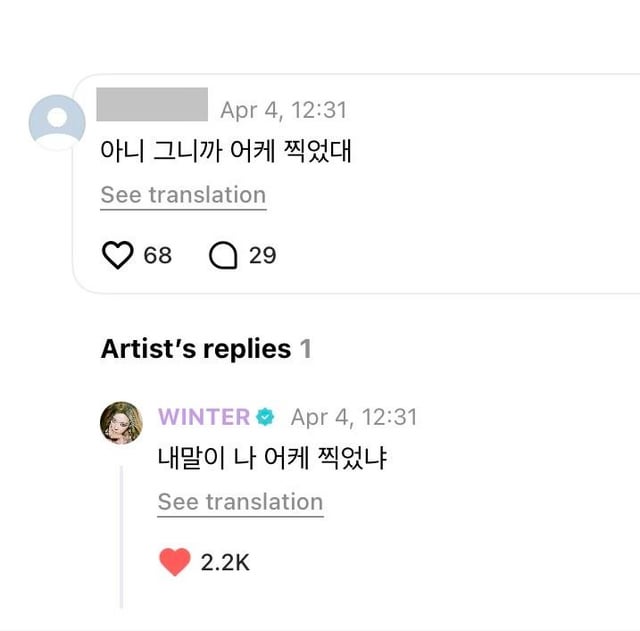Select the fan comment text 아니 그니까 어케 찍었대
The width and height of the screenshot is (640, 631).
click(225, 152)
